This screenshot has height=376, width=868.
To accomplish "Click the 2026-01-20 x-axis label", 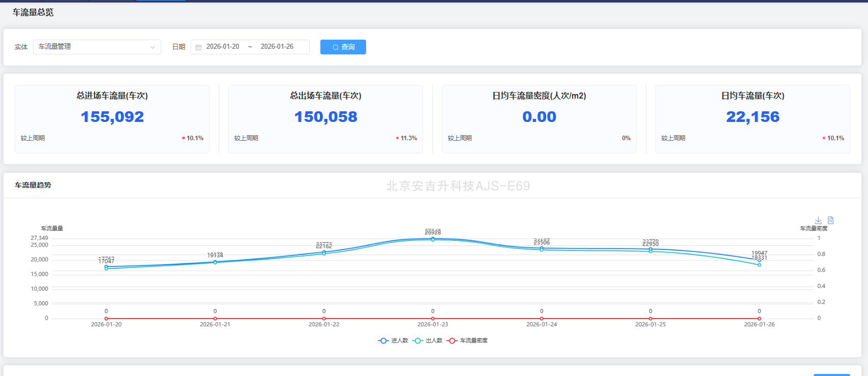I will (x=106, y=324).
